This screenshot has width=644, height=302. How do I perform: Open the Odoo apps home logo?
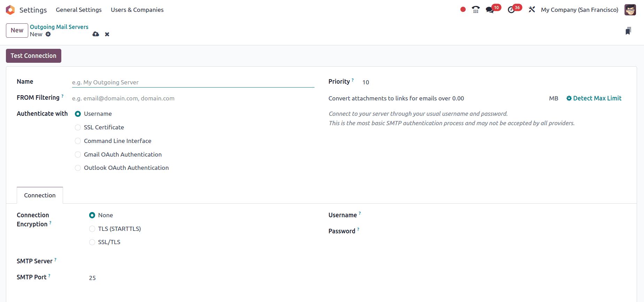click(10, 10)
